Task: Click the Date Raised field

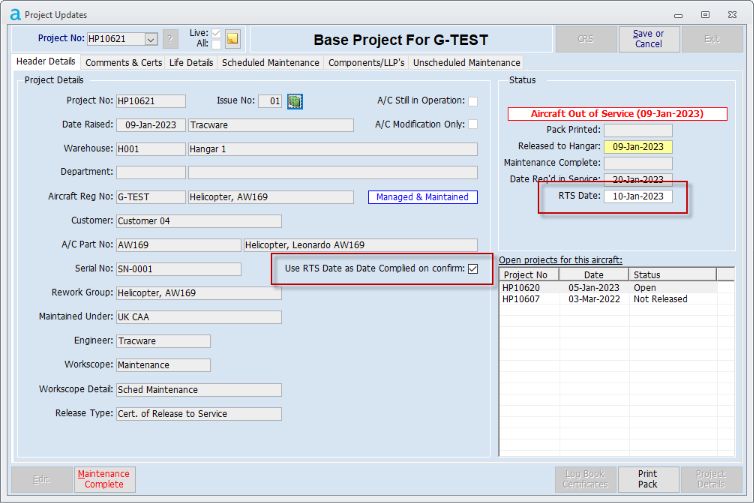Action: [151, 125]
